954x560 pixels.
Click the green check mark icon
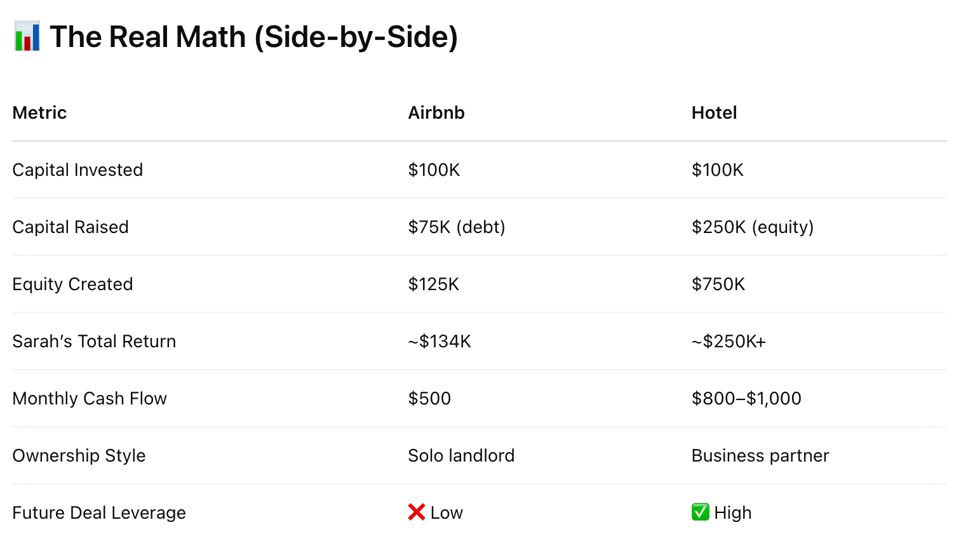click(x=700, y=512)
